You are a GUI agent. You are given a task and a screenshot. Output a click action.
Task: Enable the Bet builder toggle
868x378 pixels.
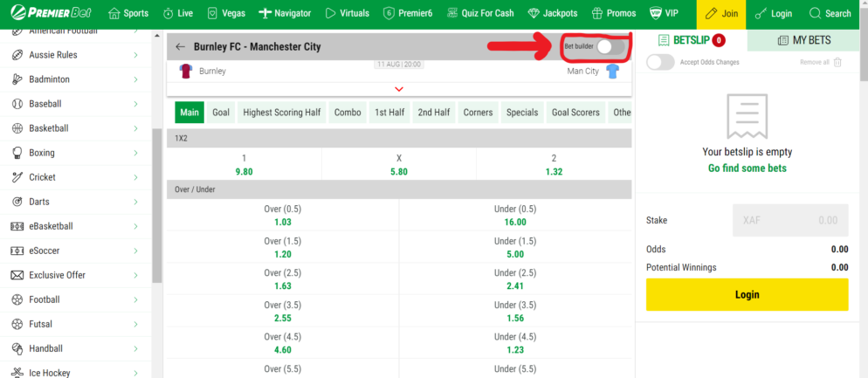[x=610, y=46]
